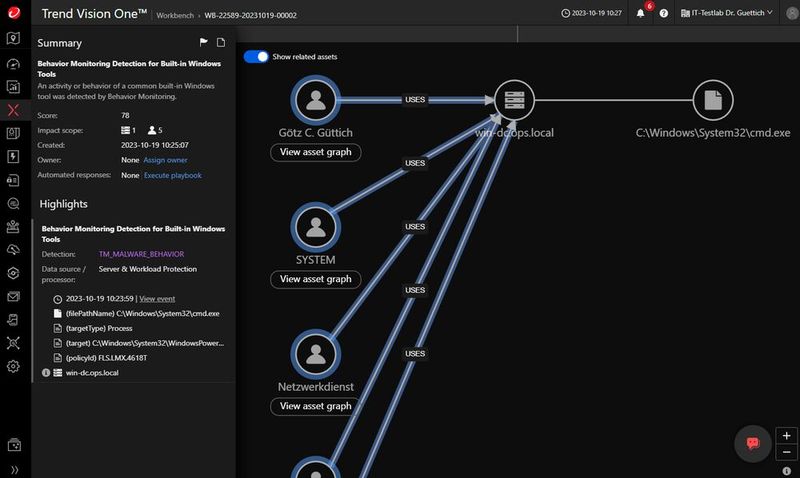Click the target WindowsPower... row
This screenshot has width=800, height=478.
139,343
